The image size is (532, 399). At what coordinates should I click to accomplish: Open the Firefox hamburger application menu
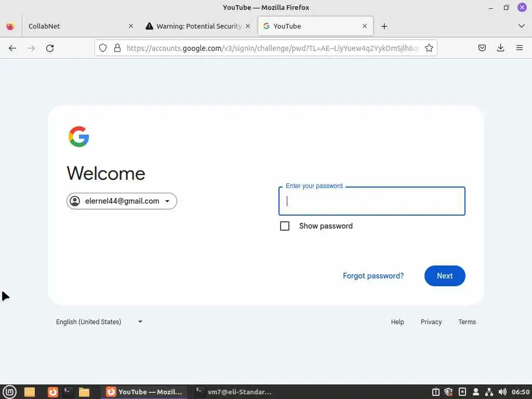click(519, 48)
